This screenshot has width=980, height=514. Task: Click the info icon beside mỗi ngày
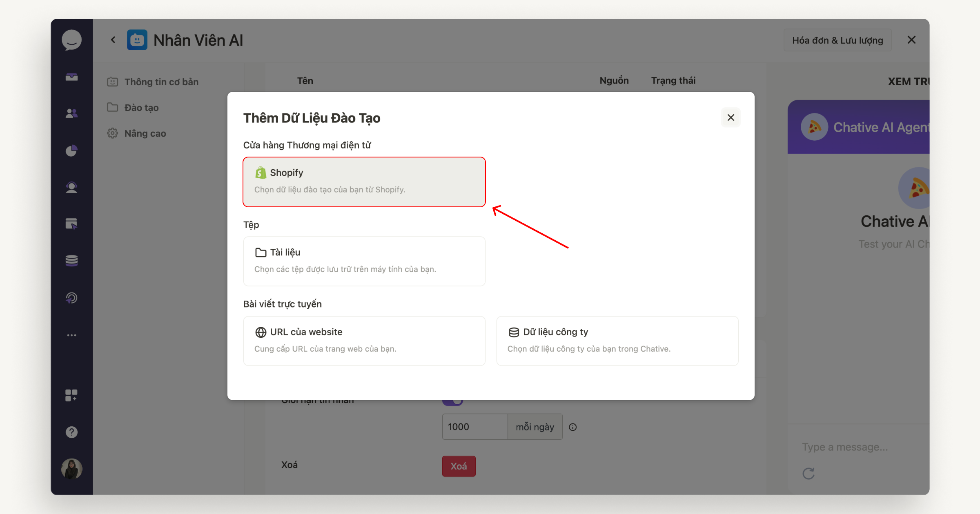[573, 427]
